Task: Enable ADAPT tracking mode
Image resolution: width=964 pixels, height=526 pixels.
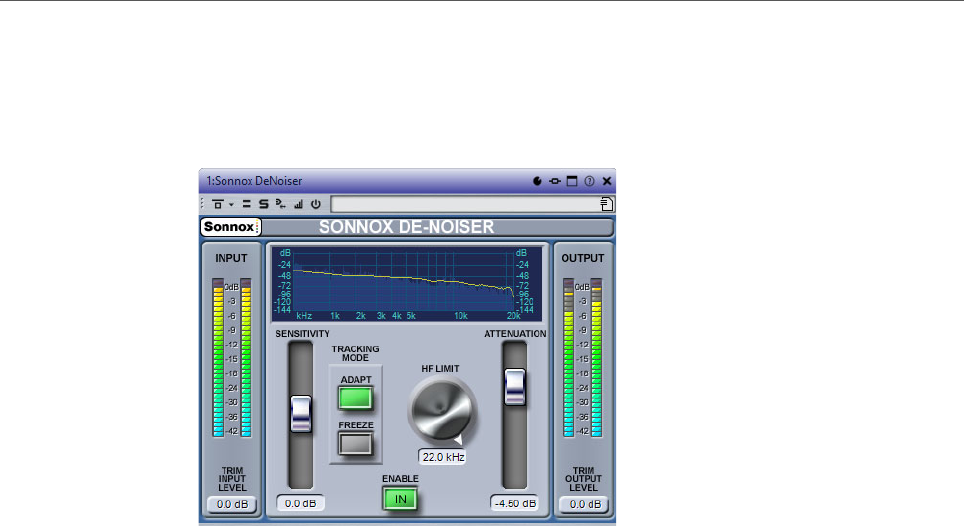Action: (x=355, y=398)
